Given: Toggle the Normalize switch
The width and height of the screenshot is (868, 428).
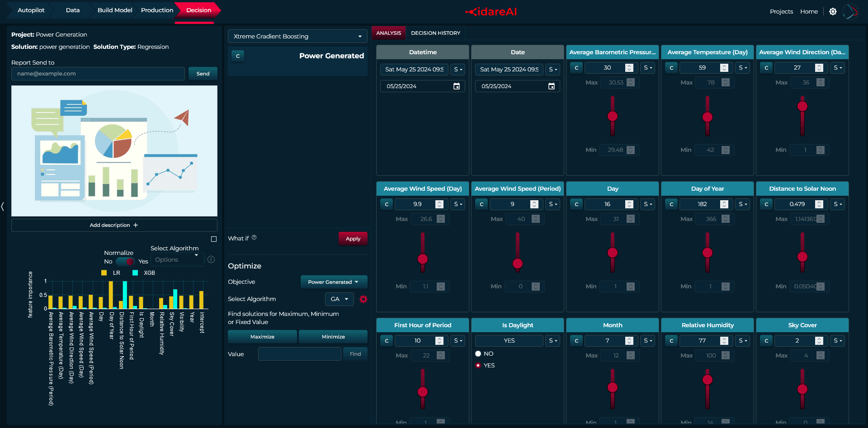Looking at the screenshot, I should click(x=125, y=261).
